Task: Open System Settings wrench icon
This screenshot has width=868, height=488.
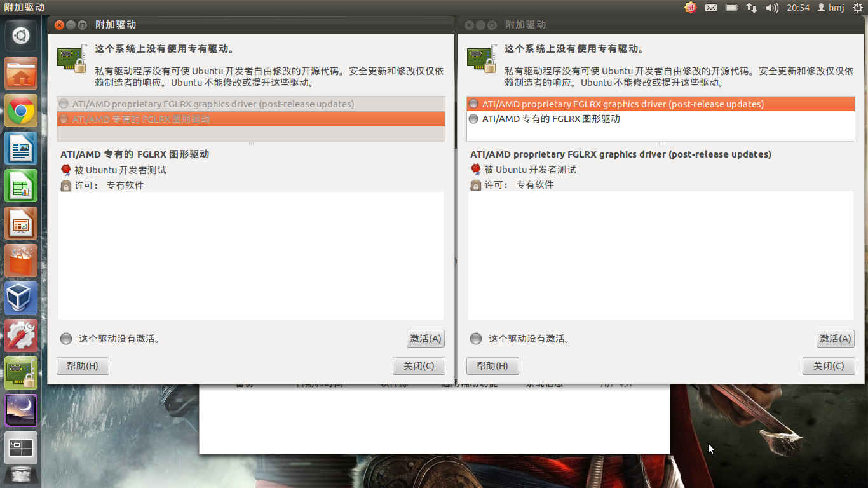Action: click(x=21, y=335)
